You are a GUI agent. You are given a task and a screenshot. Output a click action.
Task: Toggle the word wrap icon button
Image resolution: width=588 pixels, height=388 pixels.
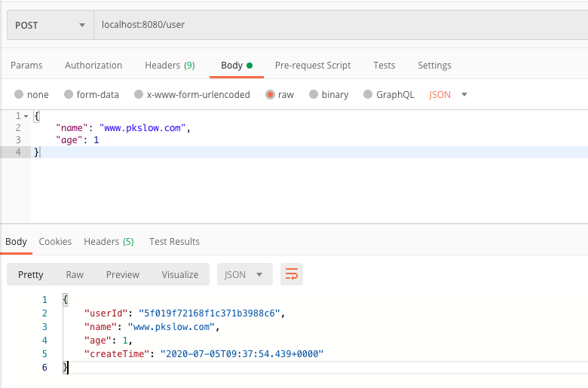click(x=292, y=274)
